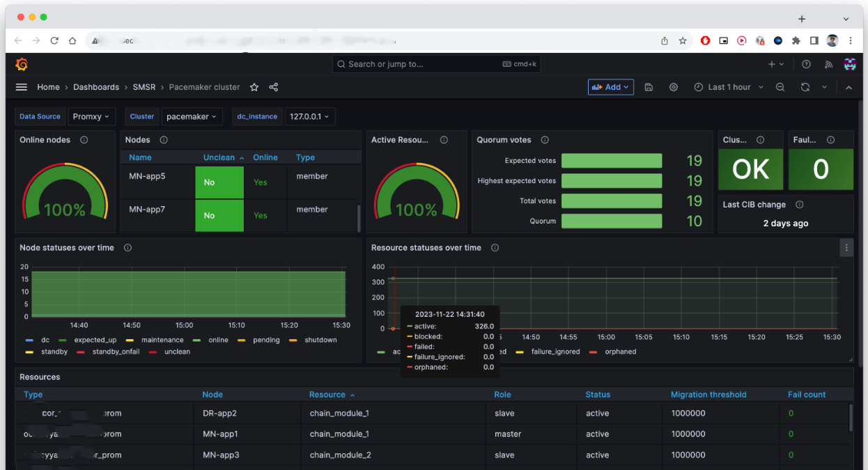Open the Grafana home logo
The image size is (868, 470).
coord(22,64)
